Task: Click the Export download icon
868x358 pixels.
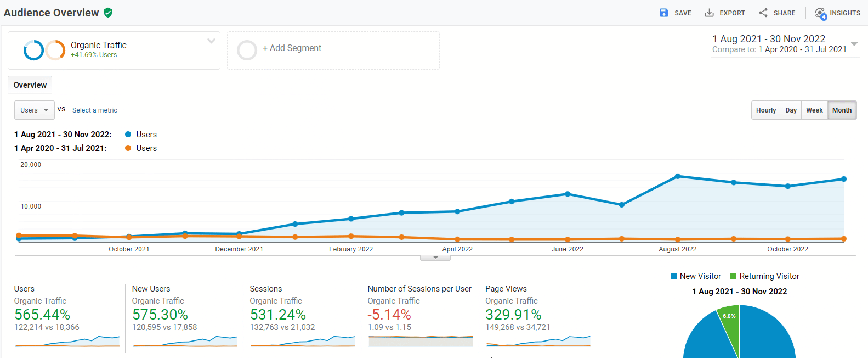Action: [x=709, y=13]
